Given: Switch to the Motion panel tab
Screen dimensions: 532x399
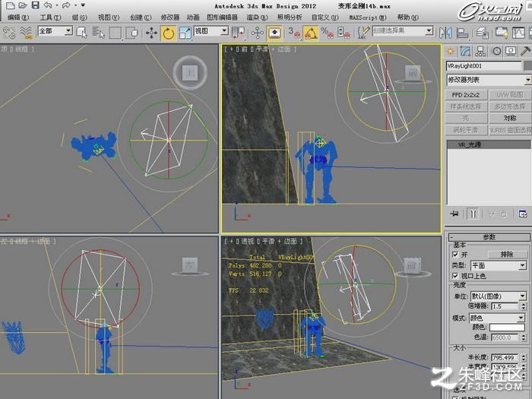Looking at the screenshot, I should (x=496, y=51).
